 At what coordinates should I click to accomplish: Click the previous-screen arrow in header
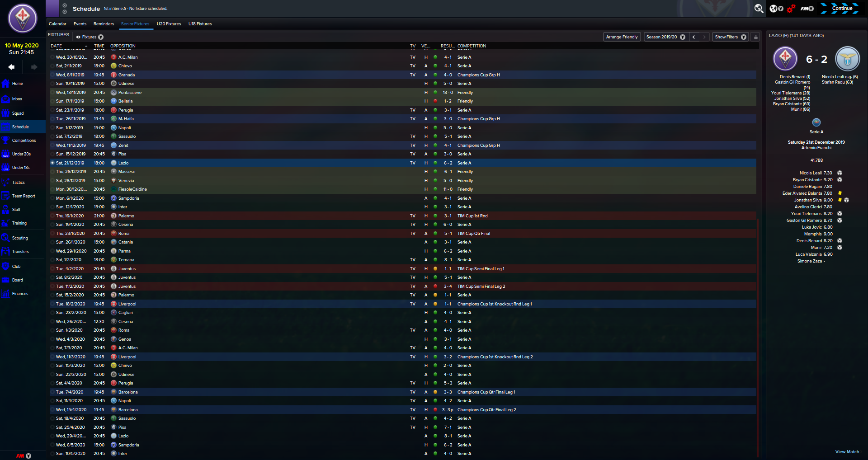pyautogui.click(x=65, y=5)
